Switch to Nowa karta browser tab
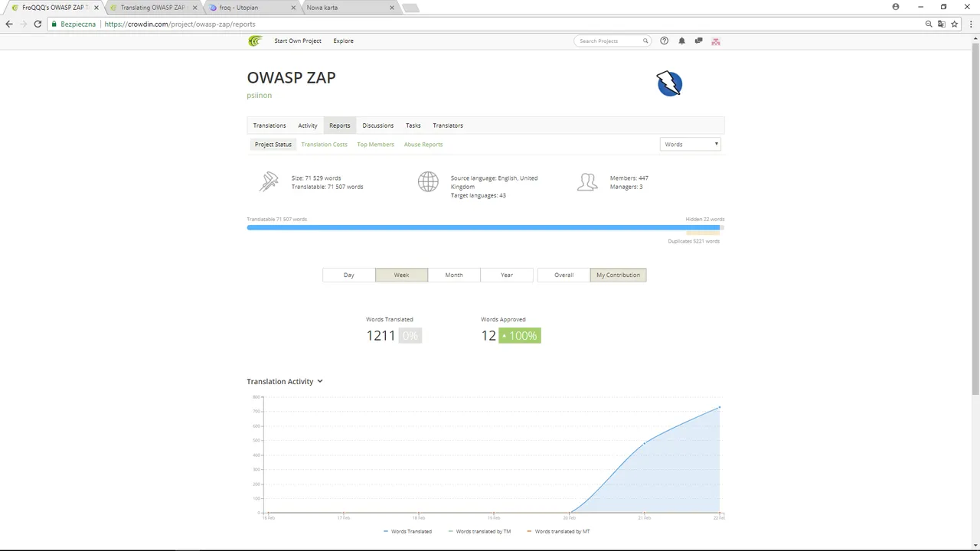The width and height of the screenshot is (980, 551). (x=349, y=8)
